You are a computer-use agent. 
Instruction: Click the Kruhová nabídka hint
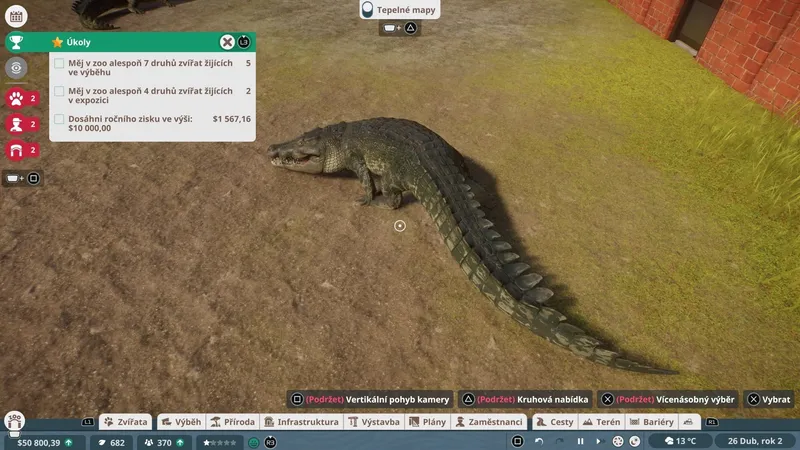click(526, 399)
